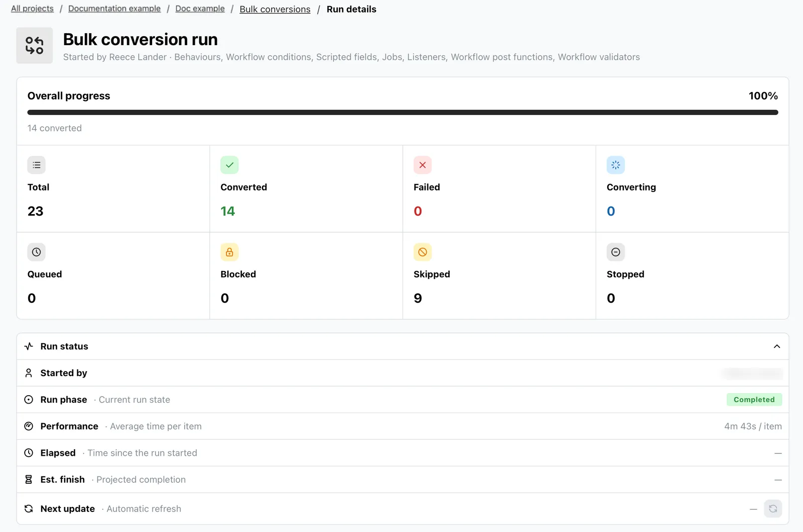Click the Converted count 14

[x=227, y=211]
